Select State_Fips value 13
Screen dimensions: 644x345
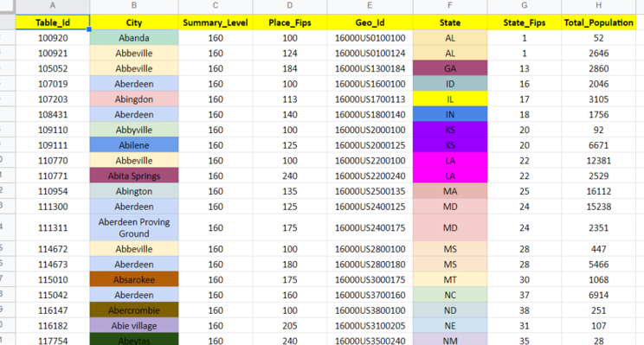[x=525, y=68]
